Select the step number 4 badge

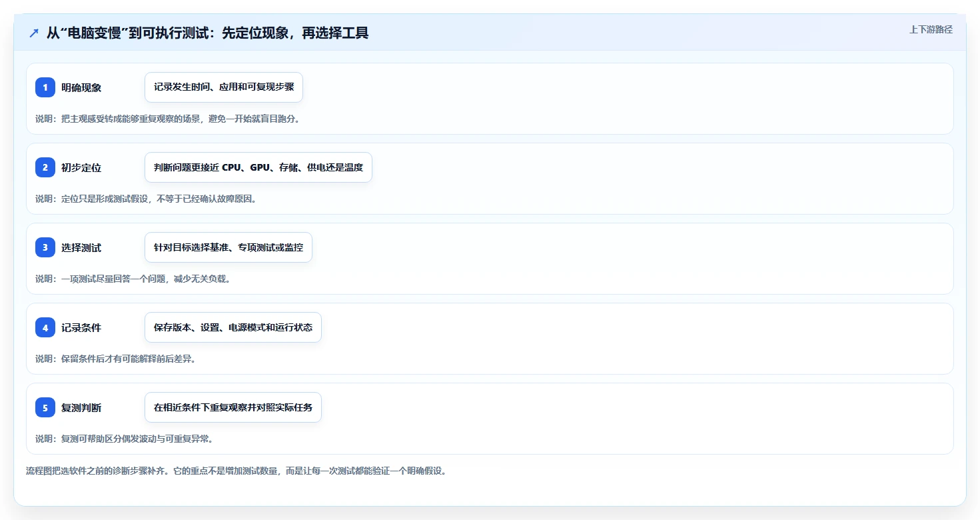(x=45, y=327)
